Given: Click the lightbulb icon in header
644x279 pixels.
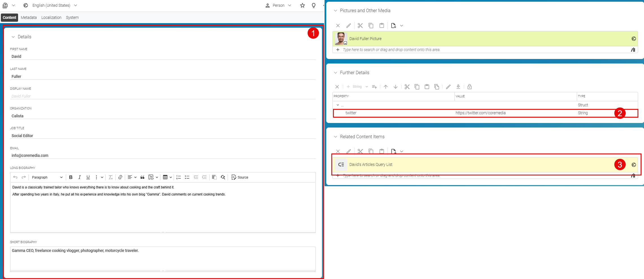Looking at the screenshot, I should pos(314,5).
